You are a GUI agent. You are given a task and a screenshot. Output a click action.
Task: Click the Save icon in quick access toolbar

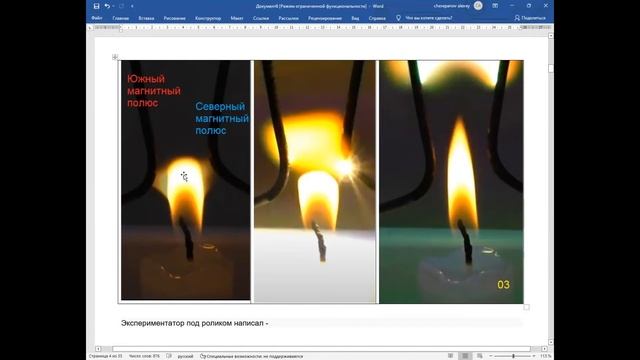96,6
